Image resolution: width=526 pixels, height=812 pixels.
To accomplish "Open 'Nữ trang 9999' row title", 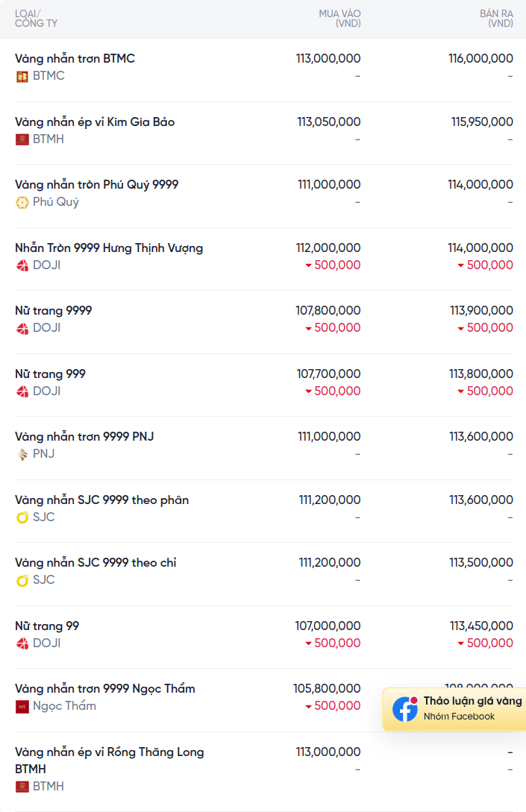I will point(53,310).
